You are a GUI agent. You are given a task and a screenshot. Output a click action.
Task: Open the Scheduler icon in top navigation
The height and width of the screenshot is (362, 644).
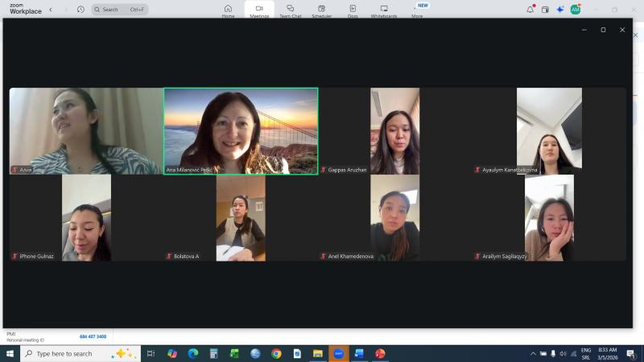click(x=321, y=10)
